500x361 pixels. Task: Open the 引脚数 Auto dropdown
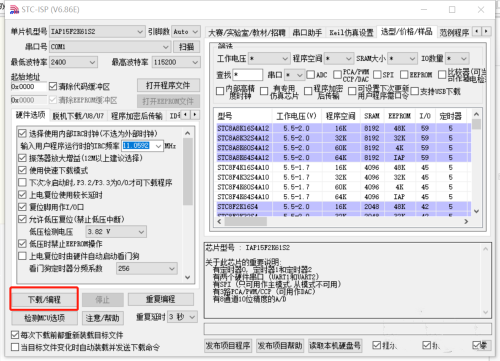pos(186,32)
